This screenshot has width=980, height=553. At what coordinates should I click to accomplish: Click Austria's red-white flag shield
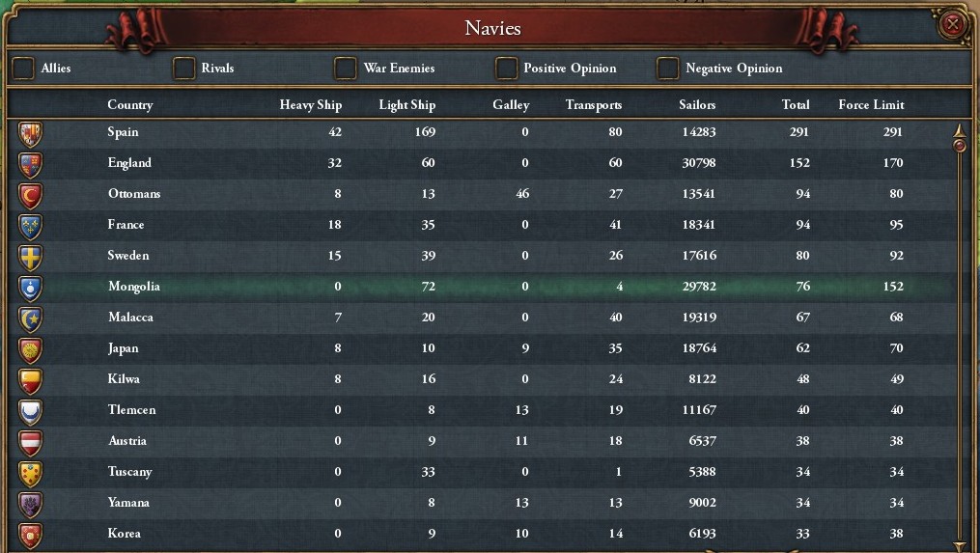[31, 442]
